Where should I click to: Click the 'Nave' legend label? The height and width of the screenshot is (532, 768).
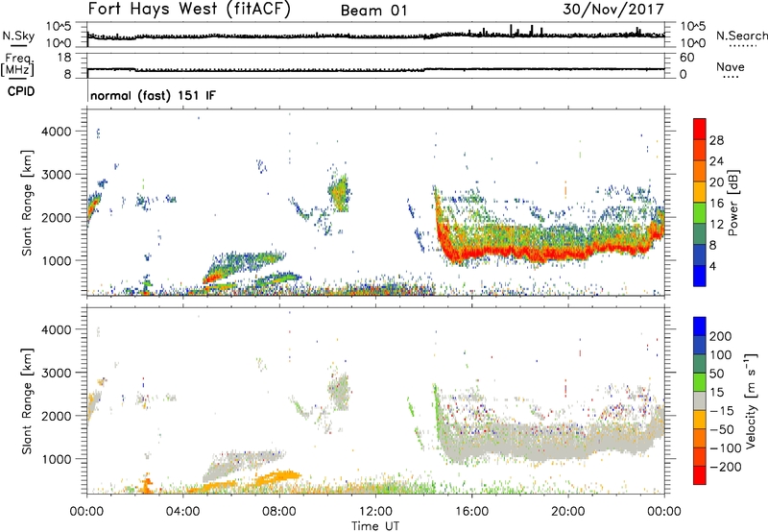[x=731, y=67]
